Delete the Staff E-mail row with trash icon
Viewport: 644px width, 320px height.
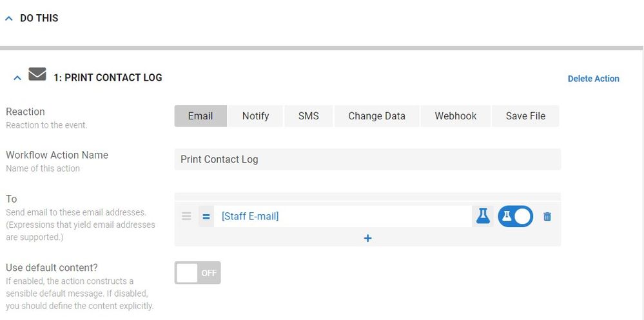(x=547, y=217)
